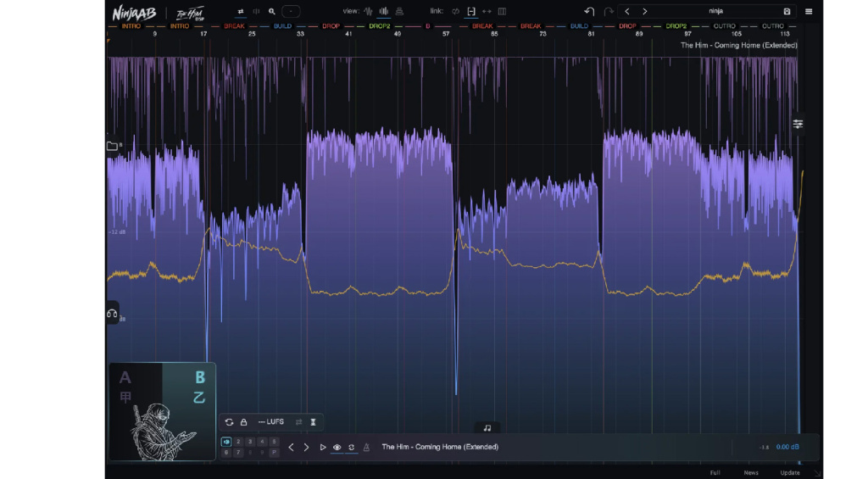868x479 pixels.
Task: Click the swap icon right of LUFS
Action: 299,422
